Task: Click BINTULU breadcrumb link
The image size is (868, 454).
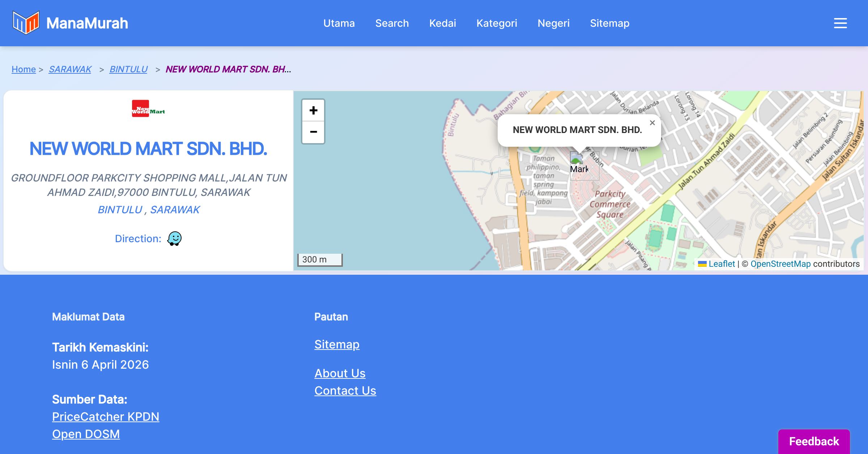Action: (x=128, y=69)
